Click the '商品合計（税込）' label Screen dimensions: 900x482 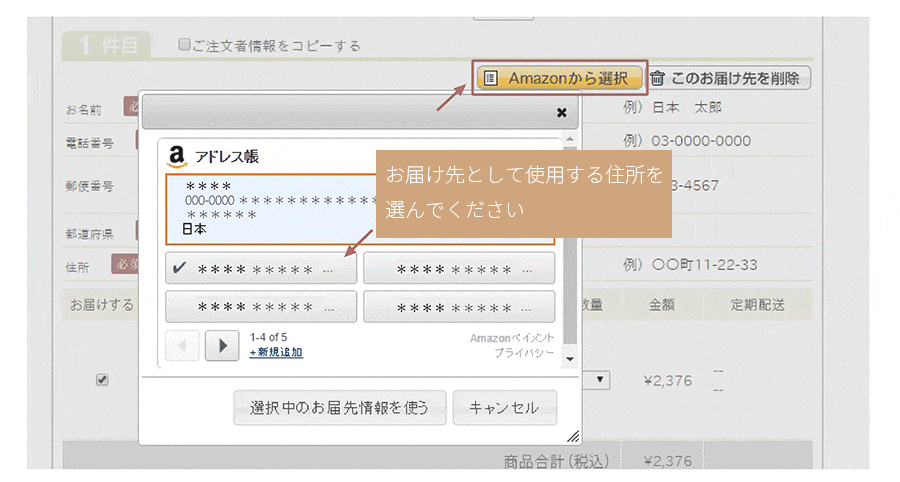click(556, 461)
